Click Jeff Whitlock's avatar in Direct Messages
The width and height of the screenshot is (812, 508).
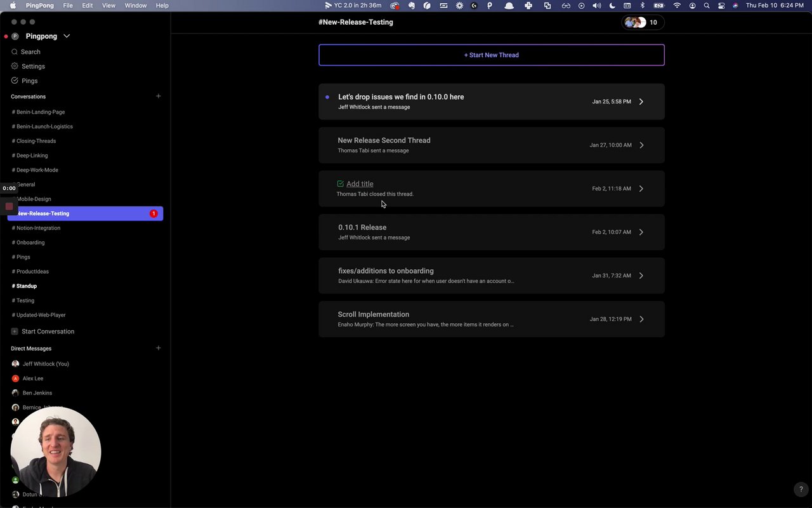click(15, 364)
